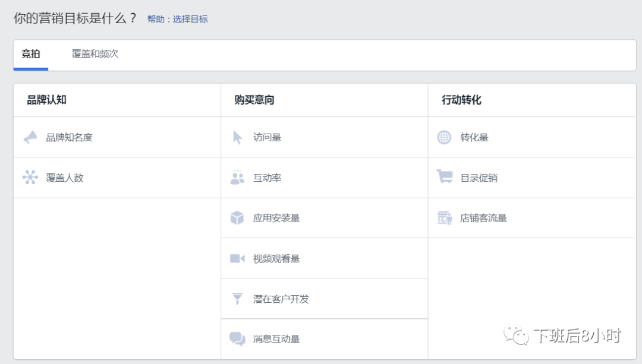642x364 pixels.
Task: Select the people icon next to 互动率
Action: pyautogui.click(x=238, y=177)
